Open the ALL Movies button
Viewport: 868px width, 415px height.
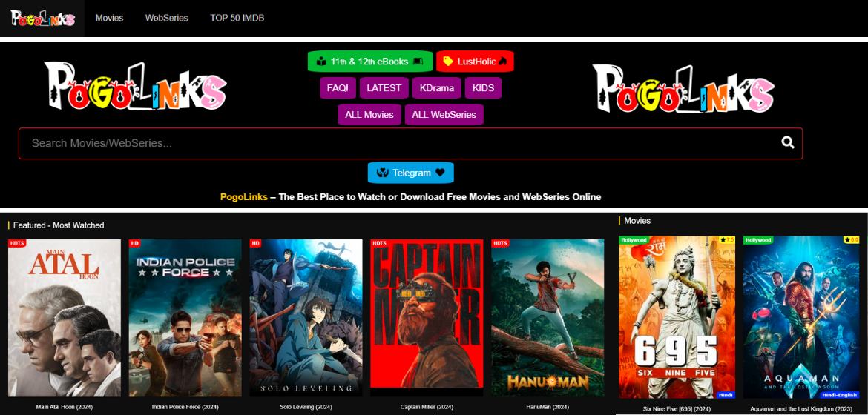point(369,115)
